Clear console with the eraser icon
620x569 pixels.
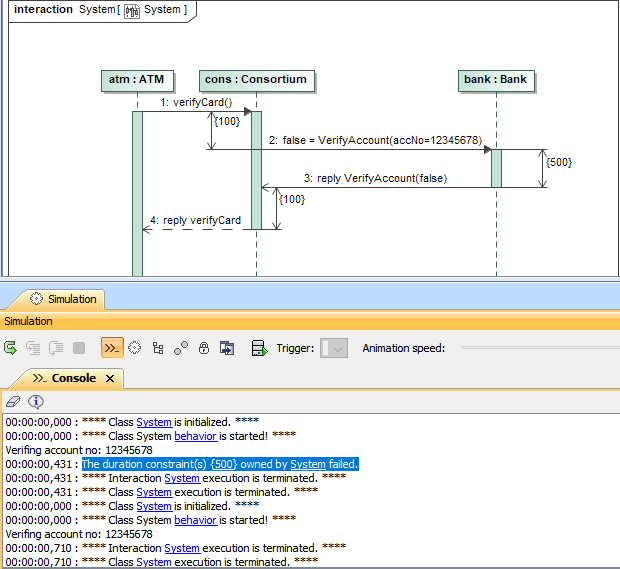point(12,401)
